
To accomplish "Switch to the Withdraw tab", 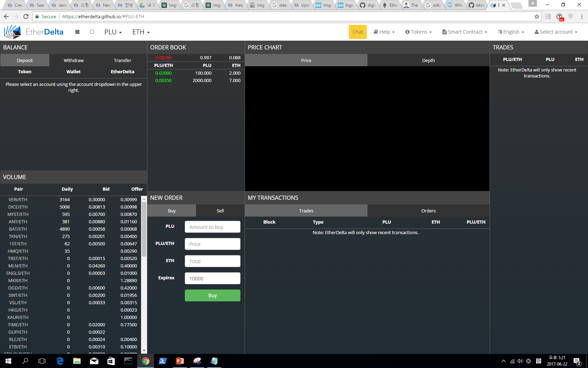I will coord(73,60).
